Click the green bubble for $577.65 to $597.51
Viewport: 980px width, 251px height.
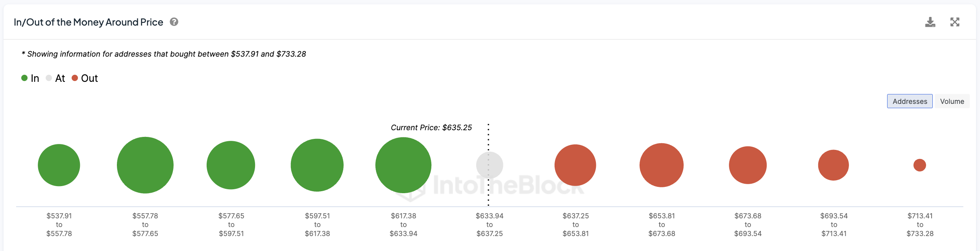[x=231, y=165]
